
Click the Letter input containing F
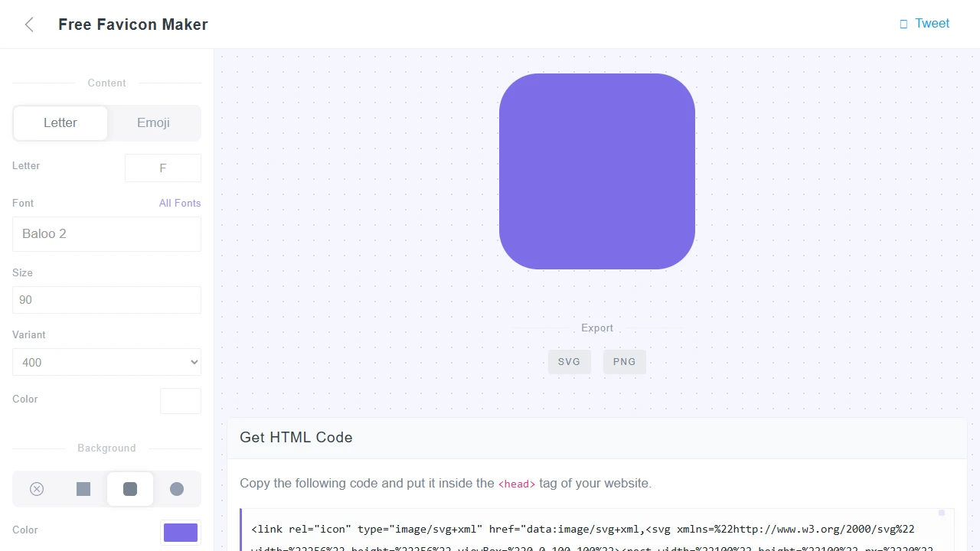162,168
